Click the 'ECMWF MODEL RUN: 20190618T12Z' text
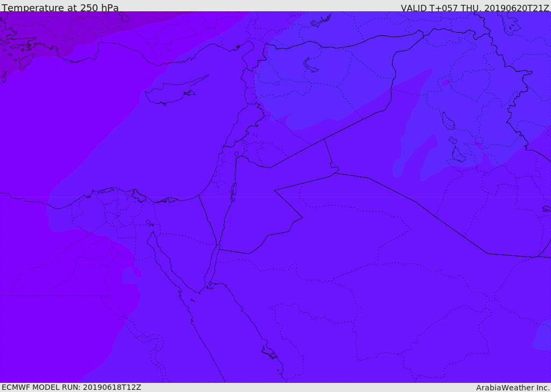This screenshot has height=392, width=551. [x=72, y=387]
